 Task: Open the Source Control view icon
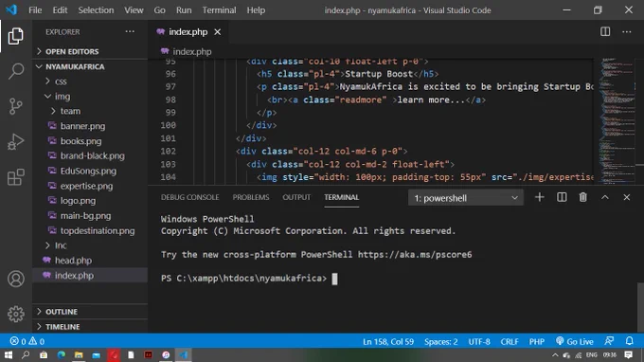pos(15,106)
